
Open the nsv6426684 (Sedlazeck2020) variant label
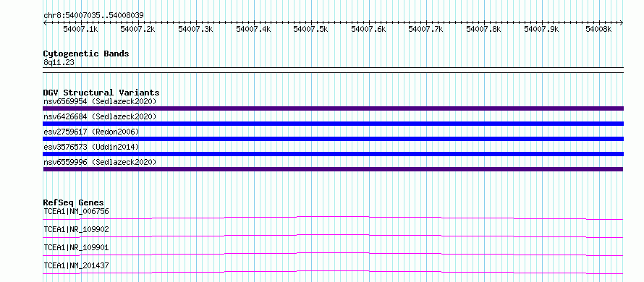100,117
